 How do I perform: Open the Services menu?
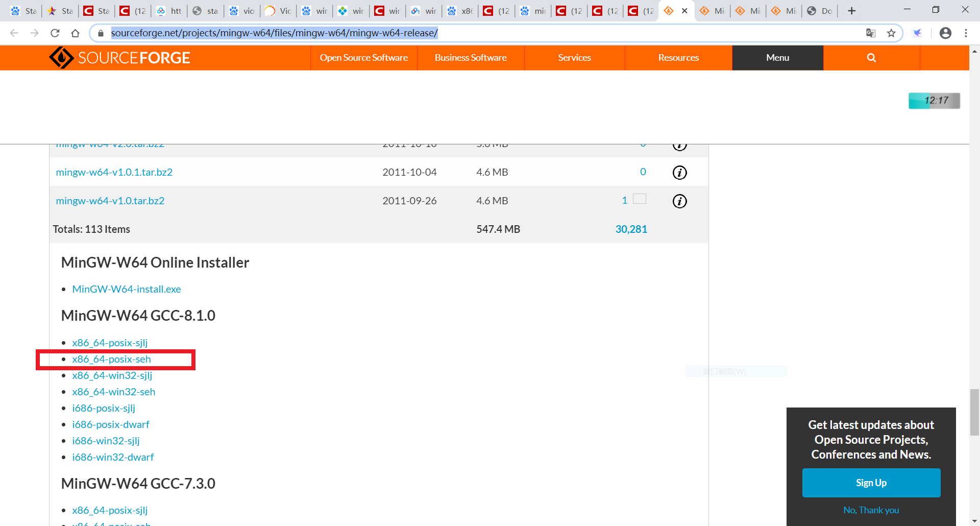[574, 58]
